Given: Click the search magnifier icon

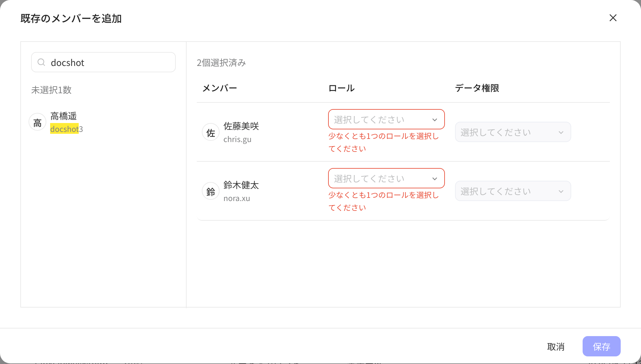Looking at the screenshot, I should 41,62.
